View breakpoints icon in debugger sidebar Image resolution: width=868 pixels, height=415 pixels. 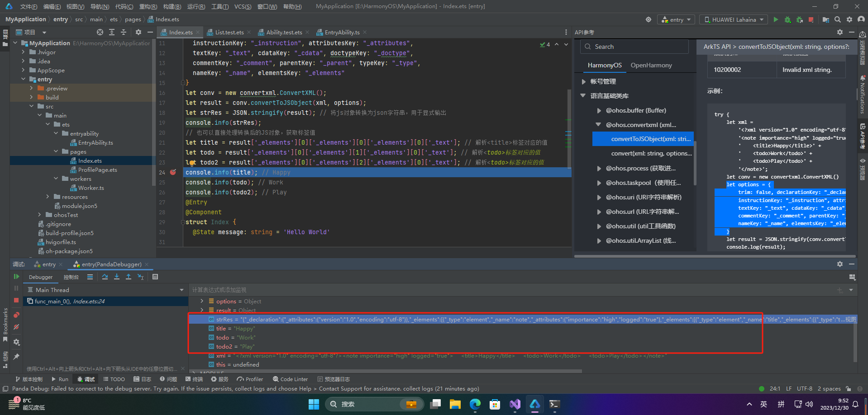[x=16, y=315]
